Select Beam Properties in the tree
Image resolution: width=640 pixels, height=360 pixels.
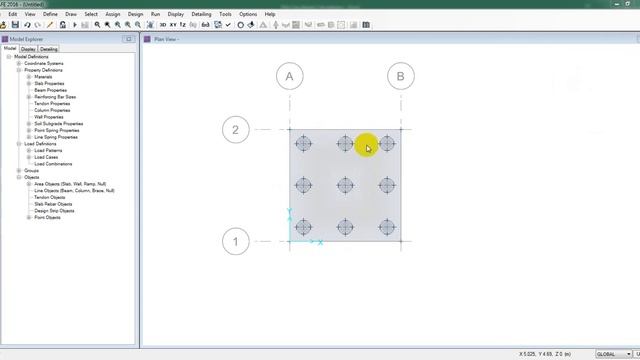point(51,90)
